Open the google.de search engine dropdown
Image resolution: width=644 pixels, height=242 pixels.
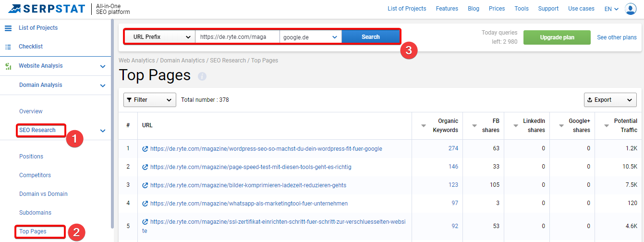click(x=311, y=36)
